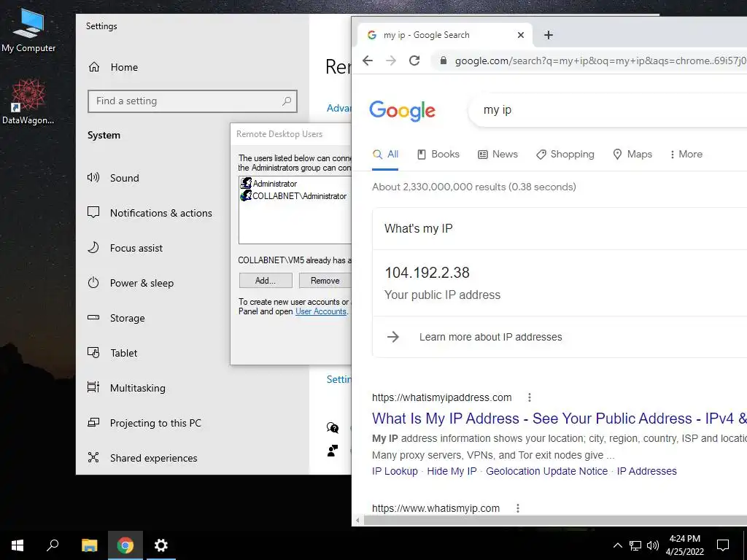This screenshot has width=747, height=560.
Task: Click the IP address 104.192.2.38
Action: coord(427,273)
